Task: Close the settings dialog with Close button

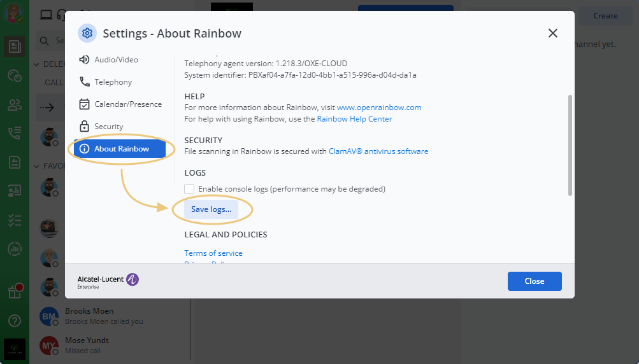Action: (x=534, y=281)
